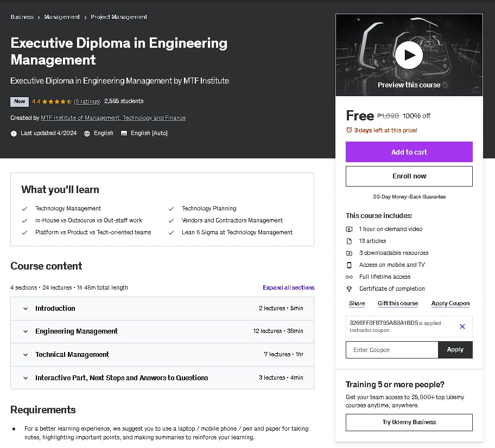Click the mobile device access icon
This screenshot has width=495, height=448.
[x=349, y=265]
